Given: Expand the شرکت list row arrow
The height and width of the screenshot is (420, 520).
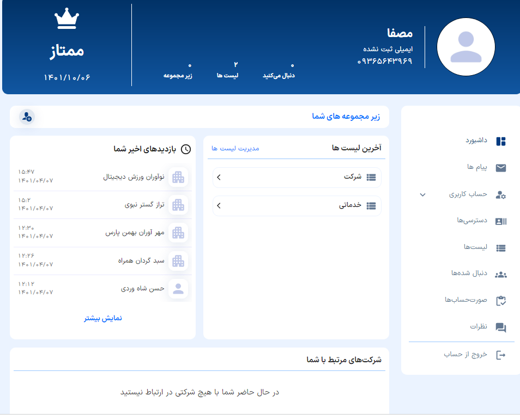Looking at the screenshot, I should click(x=219, y=177).
